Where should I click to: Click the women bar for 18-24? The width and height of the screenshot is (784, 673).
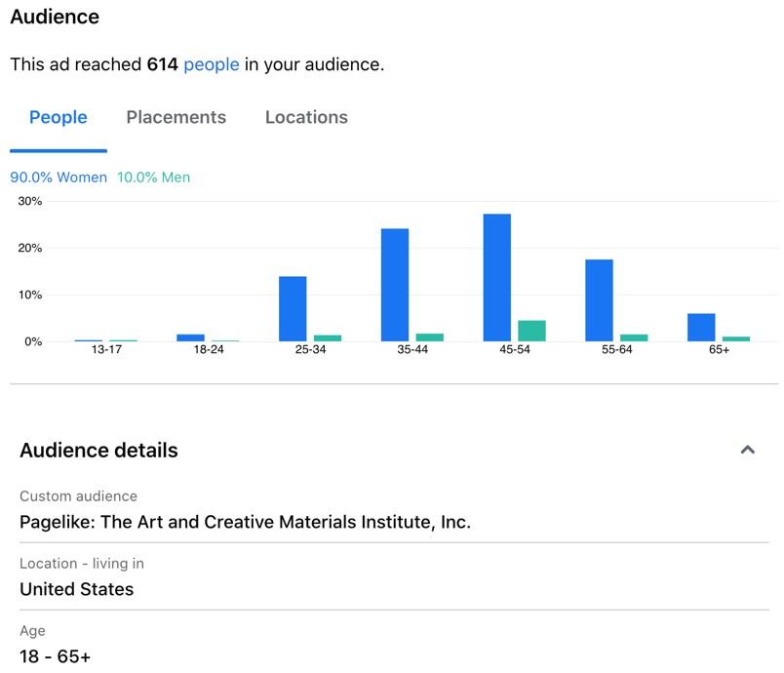pos(190,338)
